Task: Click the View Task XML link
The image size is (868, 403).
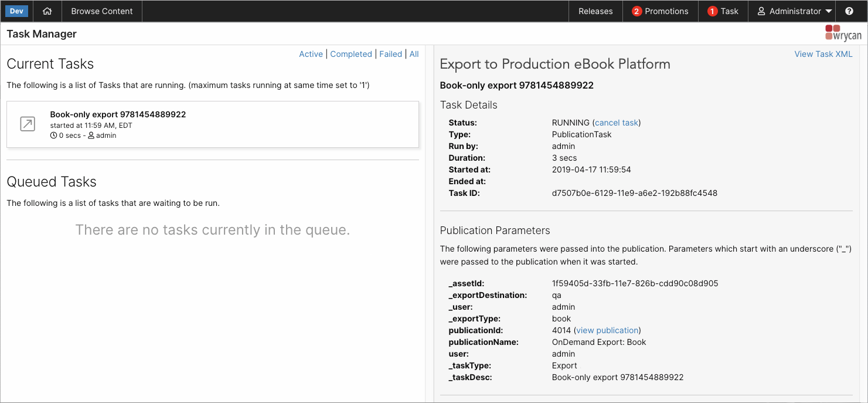Action: 823,54
